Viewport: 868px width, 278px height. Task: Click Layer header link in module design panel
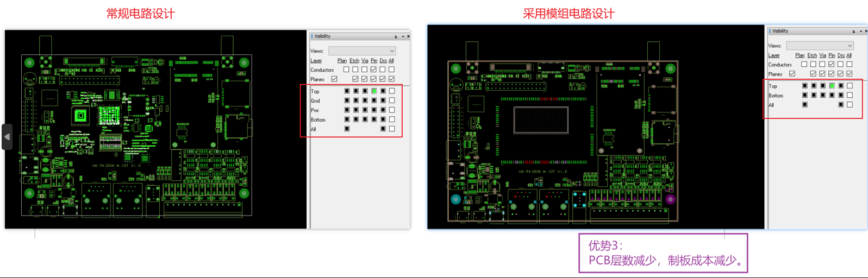(774, 55)
